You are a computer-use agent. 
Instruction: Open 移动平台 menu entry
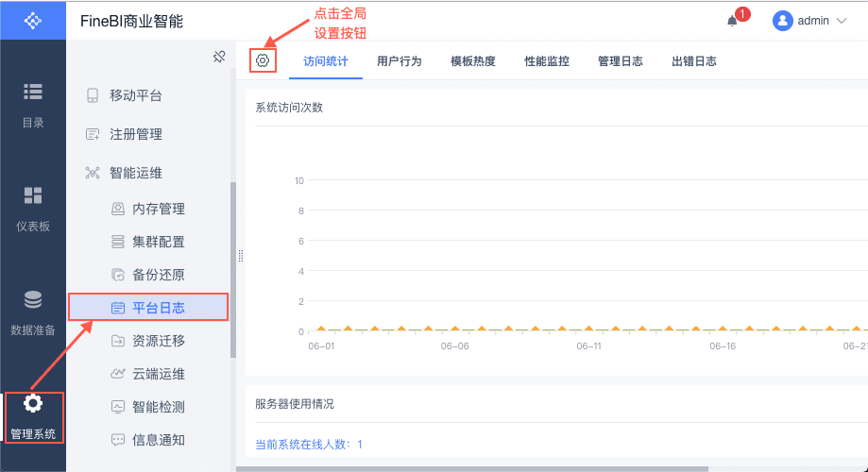coord(136,95)
